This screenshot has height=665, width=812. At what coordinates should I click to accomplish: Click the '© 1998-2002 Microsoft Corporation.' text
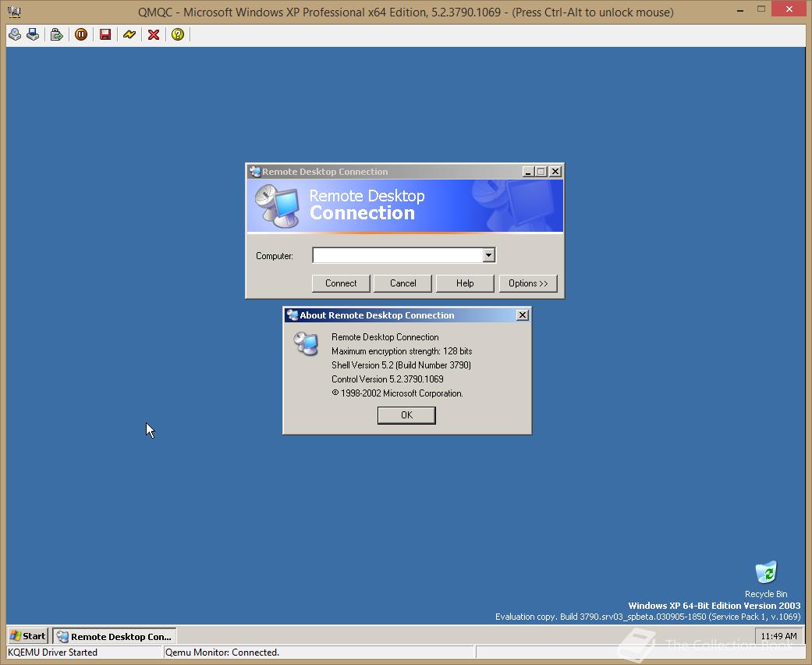397,393
